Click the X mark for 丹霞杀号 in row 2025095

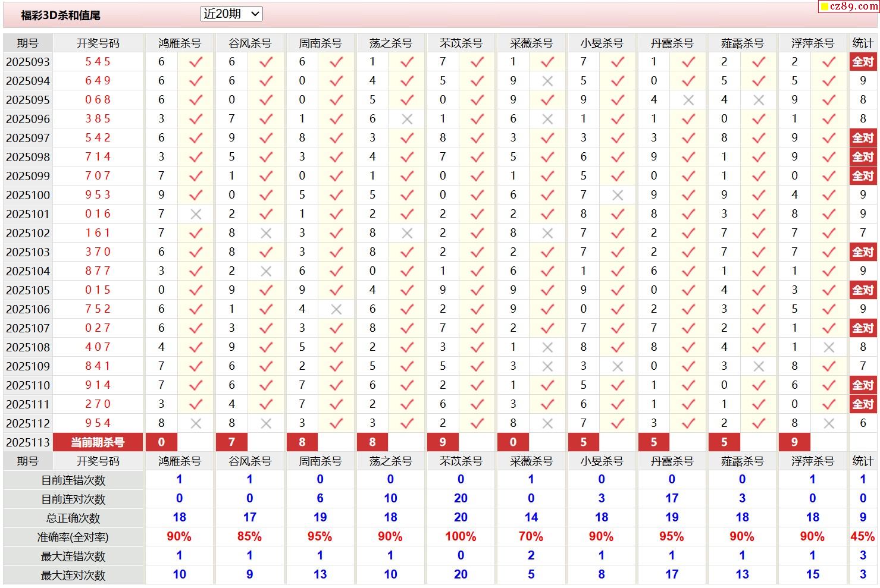coord(688,100)
